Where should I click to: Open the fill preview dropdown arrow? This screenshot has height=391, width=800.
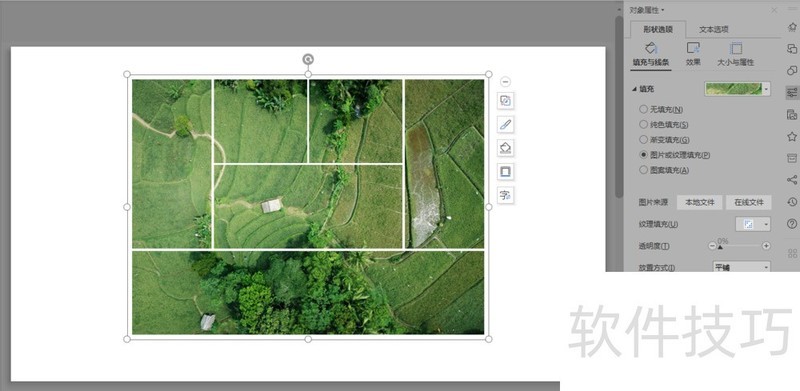[x=766, y=89]
